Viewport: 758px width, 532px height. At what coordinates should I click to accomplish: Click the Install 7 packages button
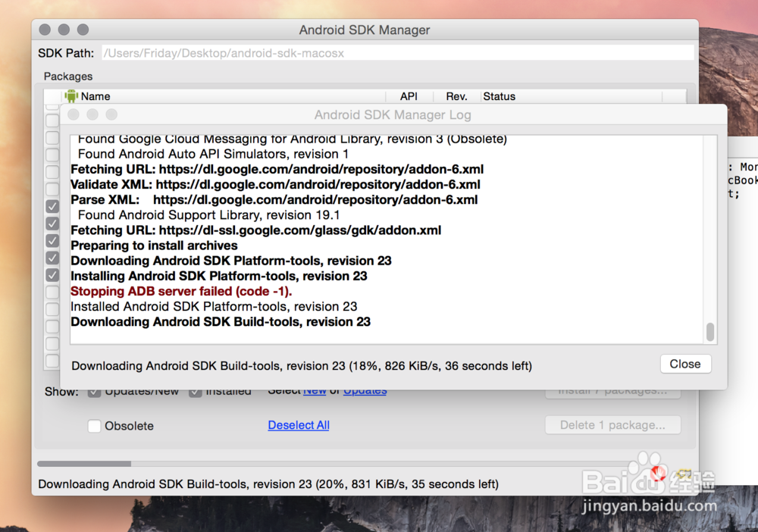pyautogui.click(x=613, y=393)
